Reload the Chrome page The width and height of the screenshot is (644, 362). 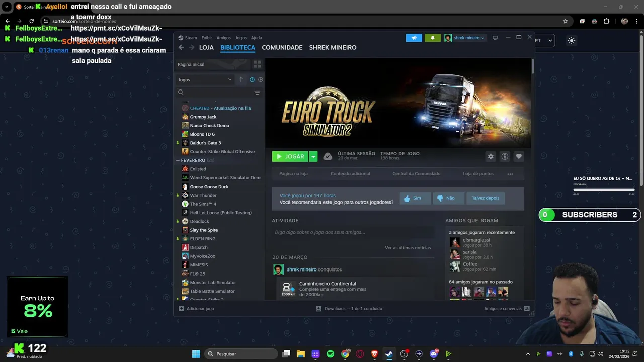(31, 21)
